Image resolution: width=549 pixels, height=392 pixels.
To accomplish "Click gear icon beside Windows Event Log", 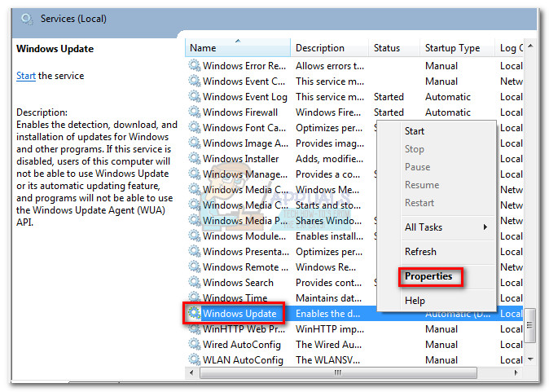I will 195,96.
